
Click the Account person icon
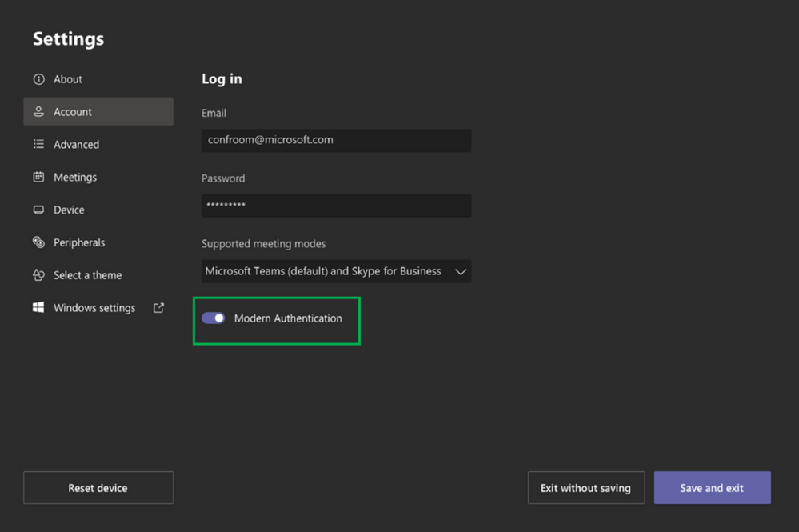(x=38, y=112)
